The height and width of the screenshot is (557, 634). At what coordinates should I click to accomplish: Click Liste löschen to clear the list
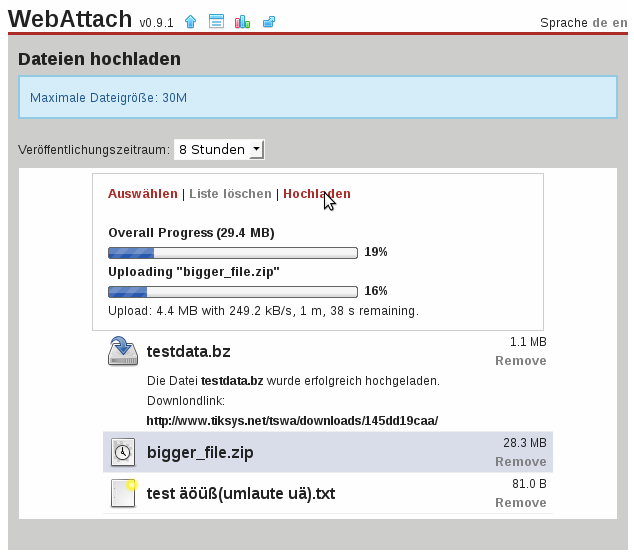(230, 194)
